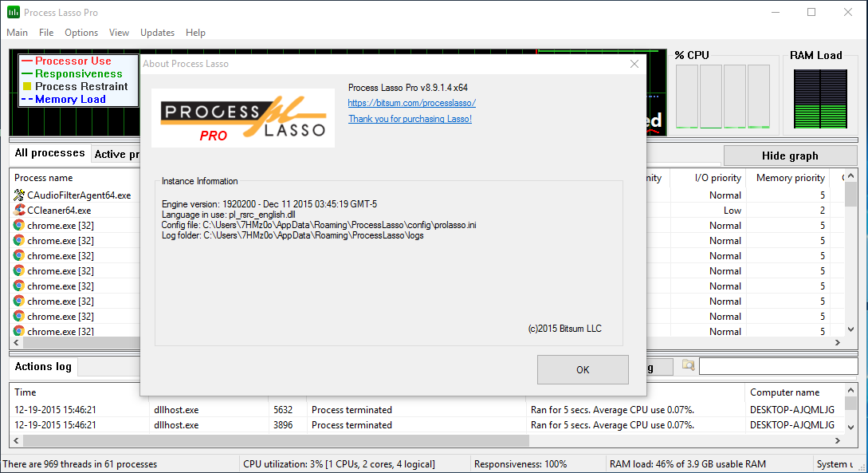
Task: Click the actions log horizontal scrollbar thumb
Action: click(276, 441)
